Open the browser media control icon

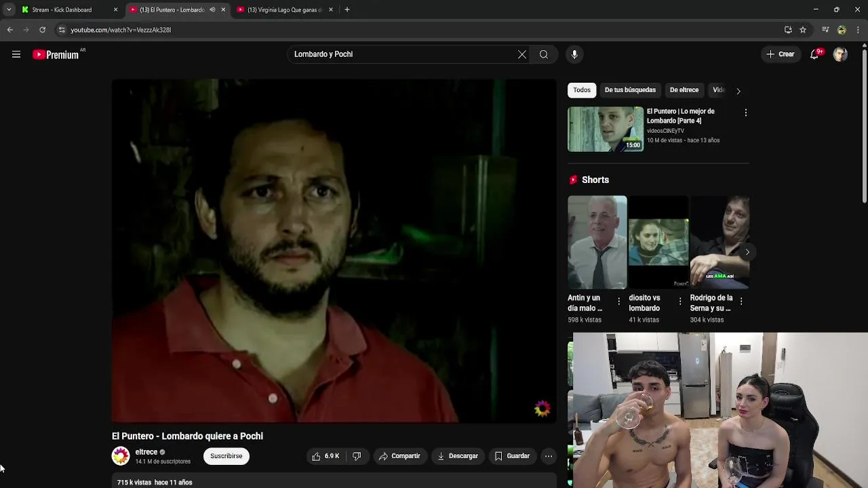[825, 30]
